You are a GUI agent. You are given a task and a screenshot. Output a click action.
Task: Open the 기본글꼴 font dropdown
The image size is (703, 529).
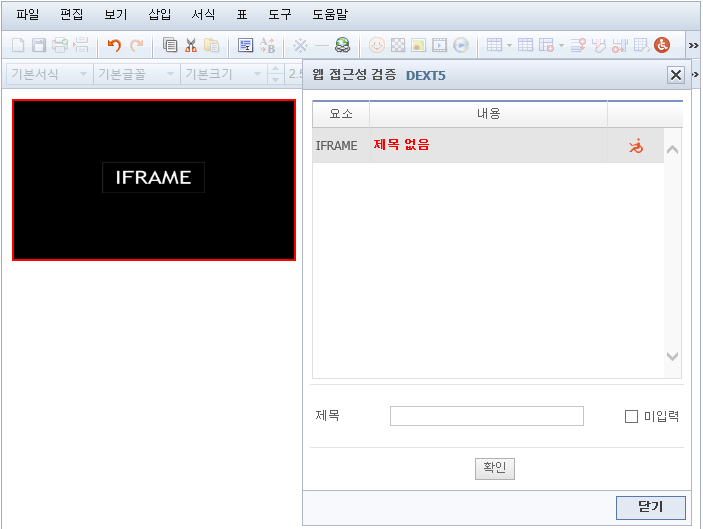click(x=136, y=74)
